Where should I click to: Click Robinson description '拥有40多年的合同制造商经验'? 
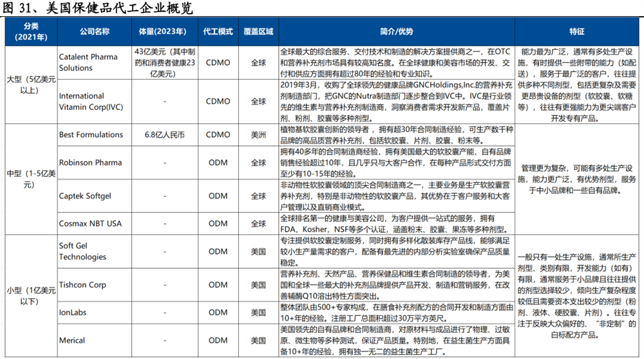point(396,163)
